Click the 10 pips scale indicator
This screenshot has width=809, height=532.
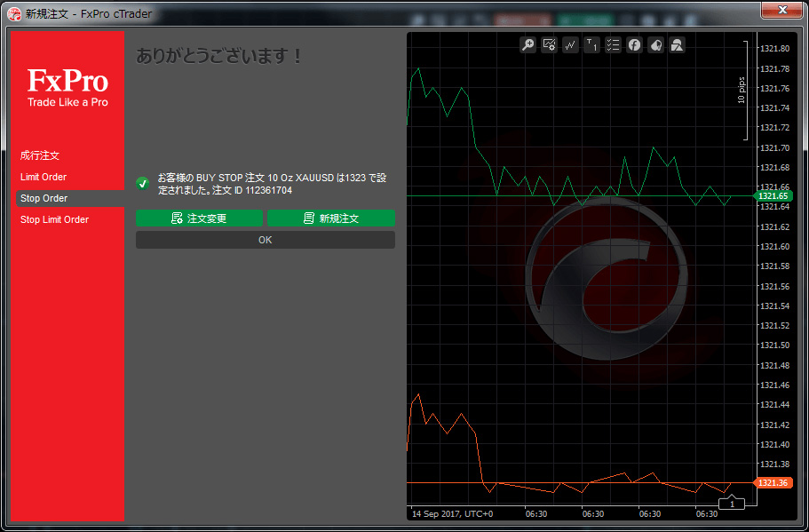[x=743, y=91]
